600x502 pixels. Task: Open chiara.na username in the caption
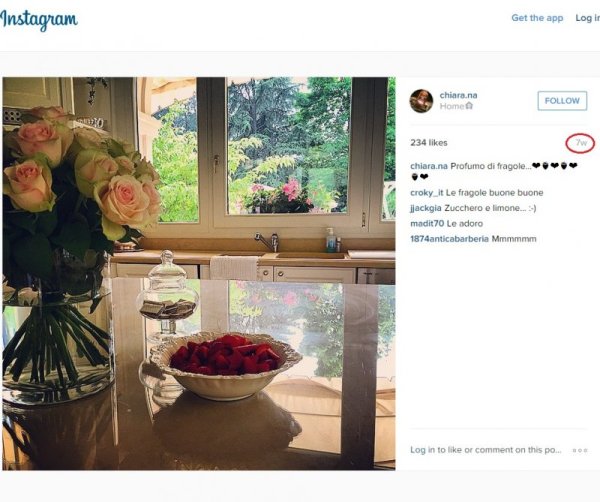429,166
